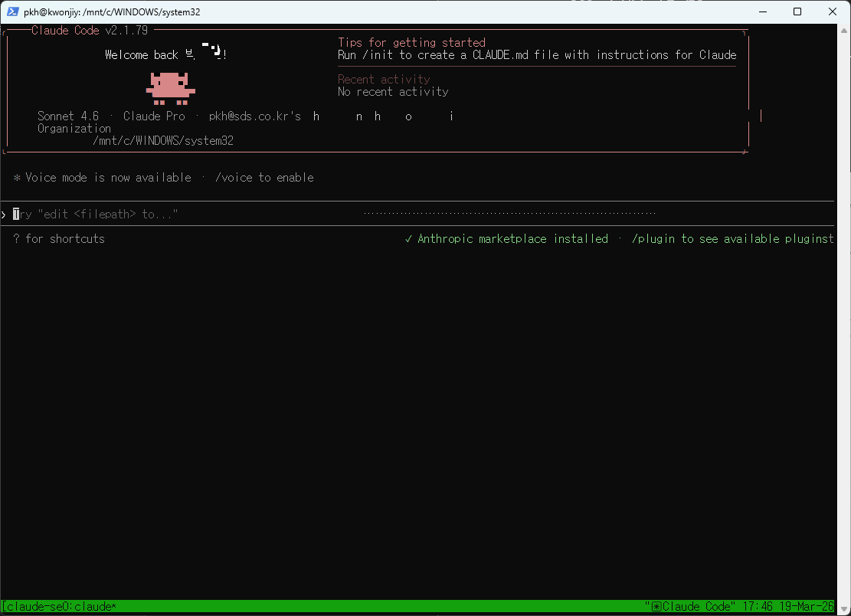The image size is (851, 616).
Task: Maximize the terminal window
Action: 797,11
